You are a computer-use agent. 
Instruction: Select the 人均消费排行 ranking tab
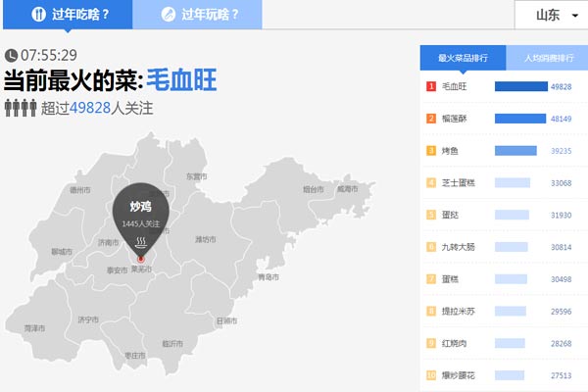pos(547,58)
